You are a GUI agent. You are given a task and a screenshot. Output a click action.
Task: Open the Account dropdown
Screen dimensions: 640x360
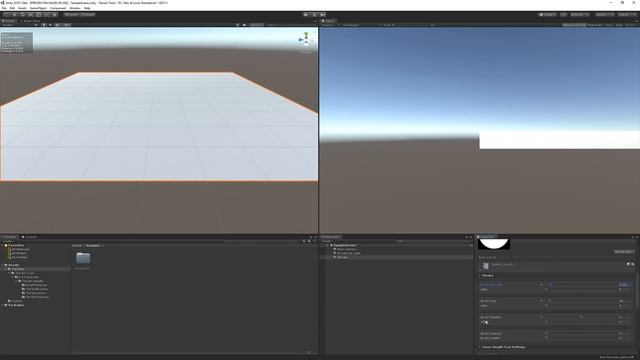pyautogui.click(x=580, y=14)
